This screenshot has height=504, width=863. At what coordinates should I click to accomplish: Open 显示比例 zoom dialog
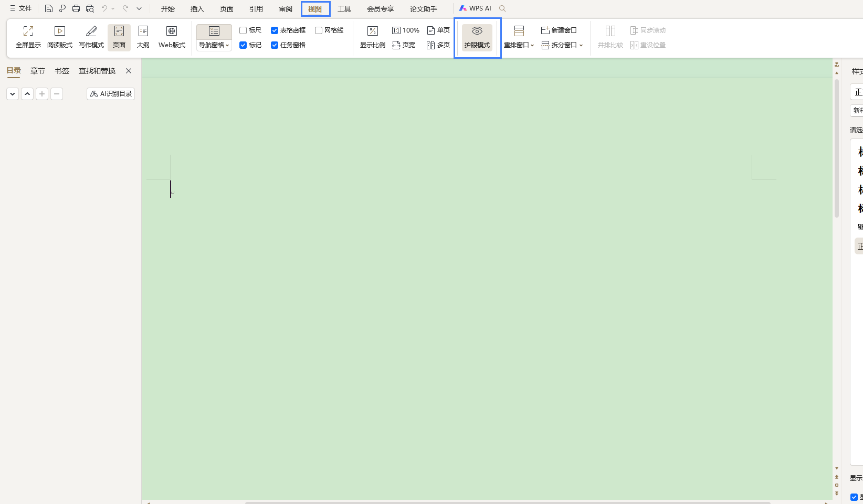point(373,37)
